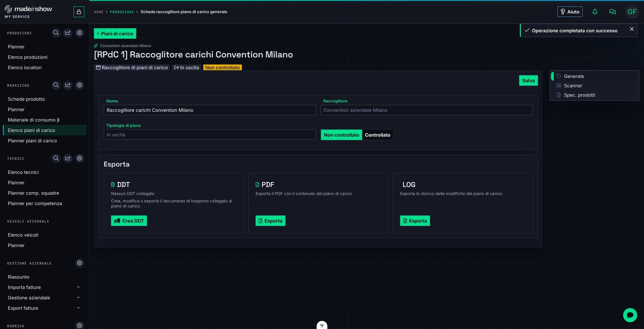The image size is (644, 329).
Task: Export the LOG history
Action: [x=415, y=221]
